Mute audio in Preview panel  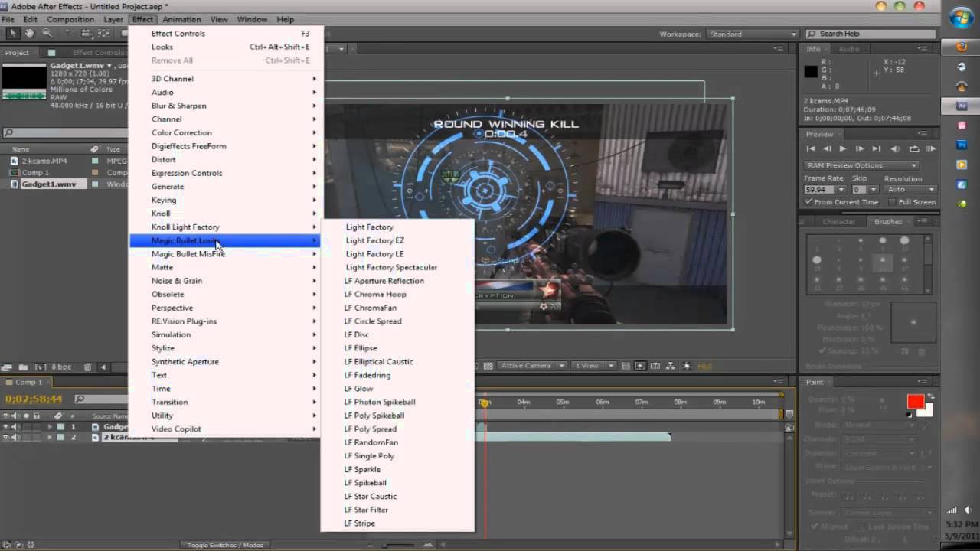(x=895, y=148)
